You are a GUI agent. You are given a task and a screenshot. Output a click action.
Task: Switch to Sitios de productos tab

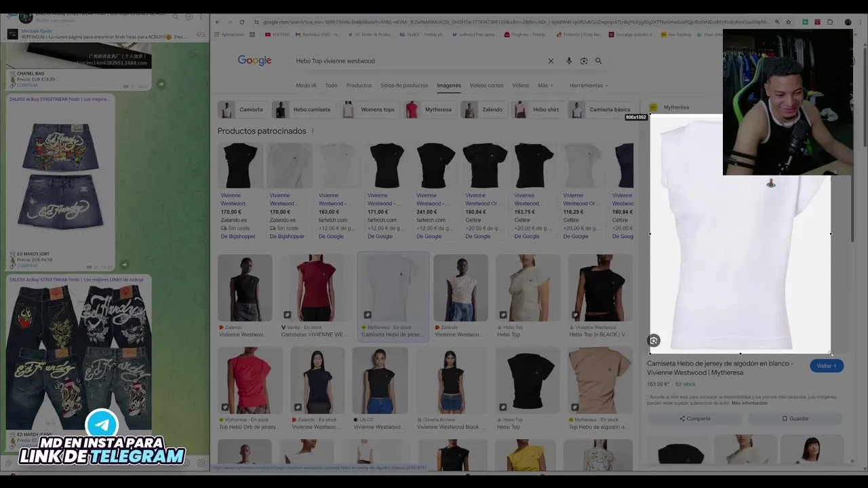(404, 85)
